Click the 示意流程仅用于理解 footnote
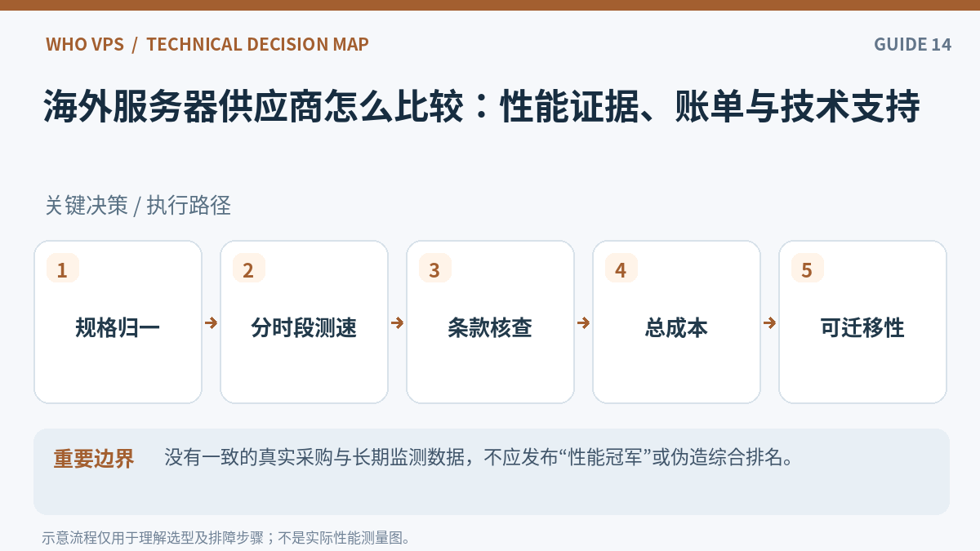Viewport: 980px width, 551px height. 226,538
